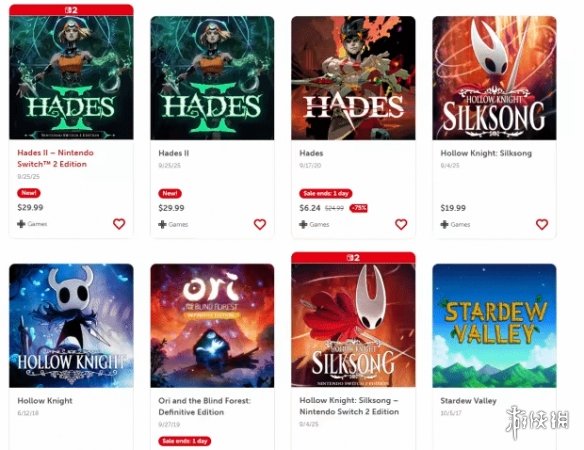Click the -75% discount tag on Hades
584x450 pixels.
point(358,208)
